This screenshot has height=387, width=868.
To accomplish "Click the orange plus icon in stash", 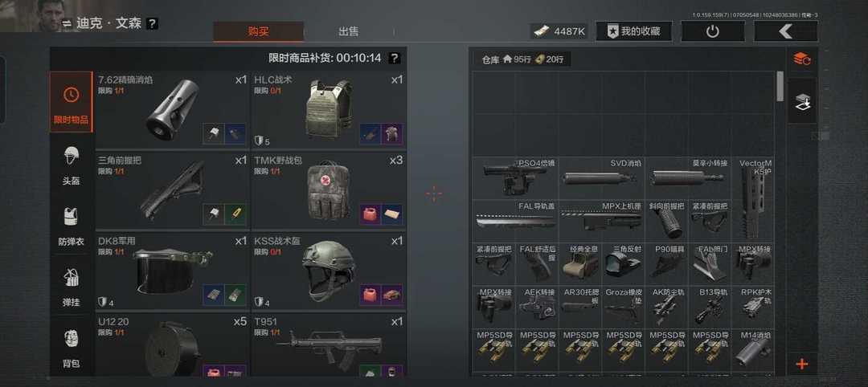I will pyautogui.click(x=801, y=364).
